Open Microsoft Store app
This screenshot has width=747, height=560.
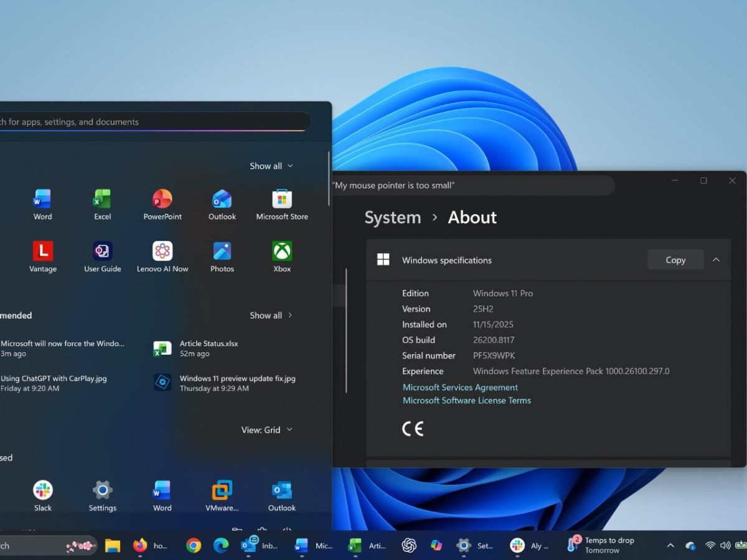click(x=282, y=205)
